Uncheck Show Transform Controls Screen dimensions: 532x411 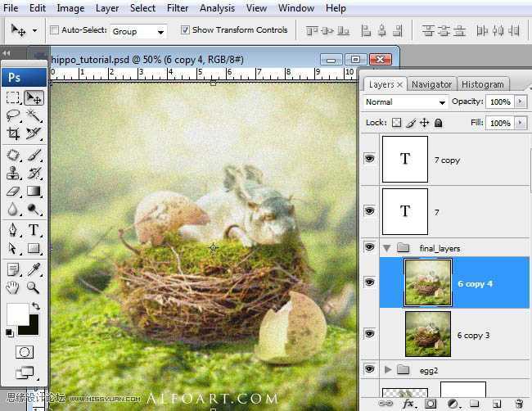[x=185, y=29]
